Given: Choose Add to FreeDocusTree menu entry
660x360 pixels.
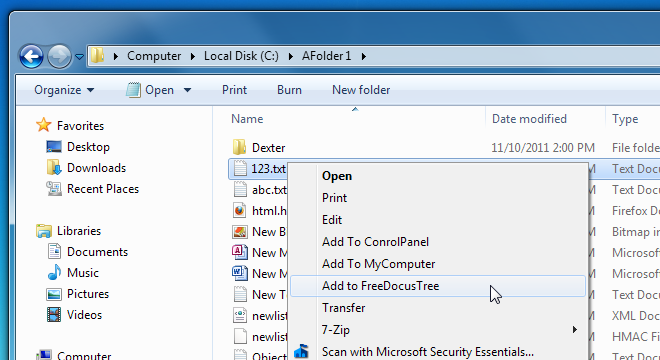Looking at the screenshot, I should 438,286.
